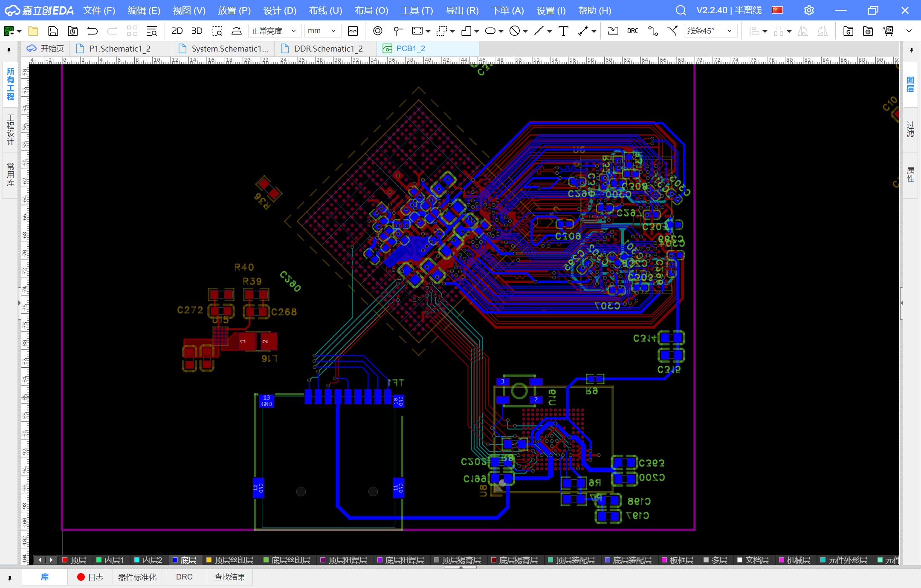
Task: Open the 属性 side panel
Action: click(910, 175)
